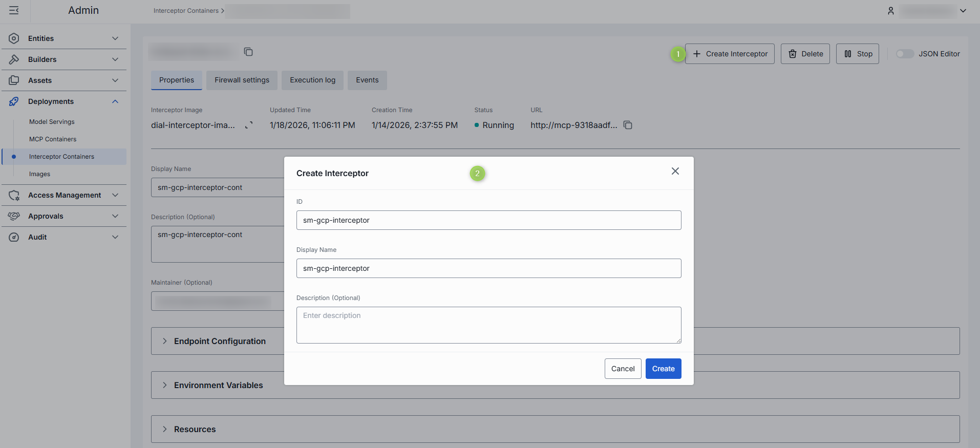Enable the JSON Editor toggle
980x448 pixels.
[x=904, y=54]
